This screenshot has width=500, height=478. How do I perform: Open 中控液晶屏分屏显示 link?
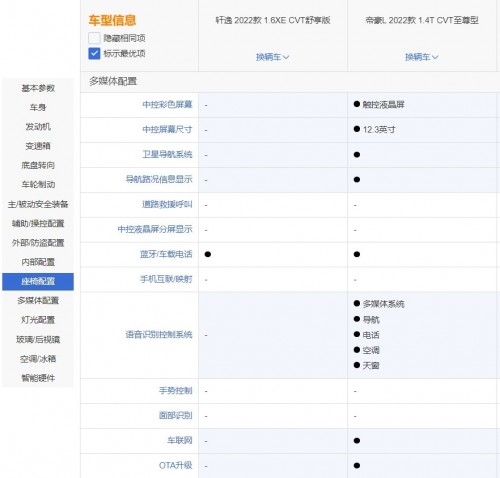pos(155,229)
